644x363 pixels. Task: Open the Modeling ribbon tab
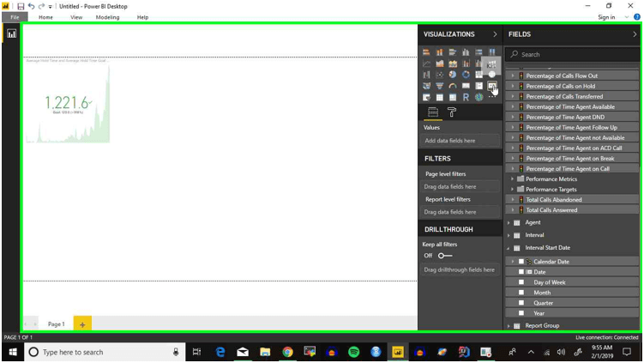point(107,17)
